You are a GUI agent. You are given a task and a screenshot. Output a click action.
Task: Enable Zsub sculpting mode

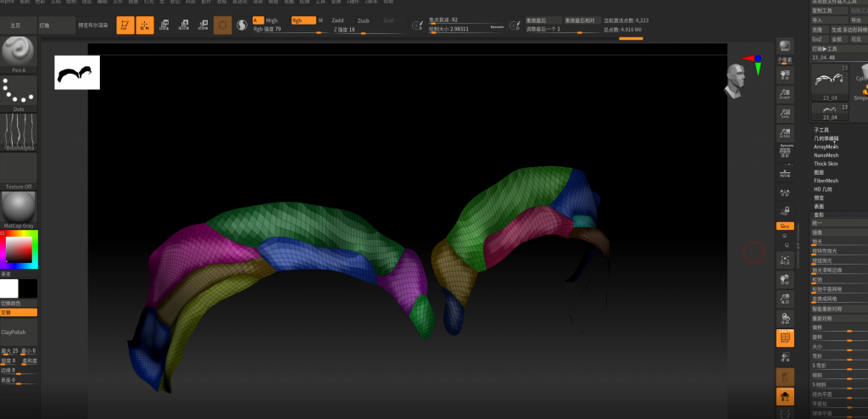pos(363,20)
